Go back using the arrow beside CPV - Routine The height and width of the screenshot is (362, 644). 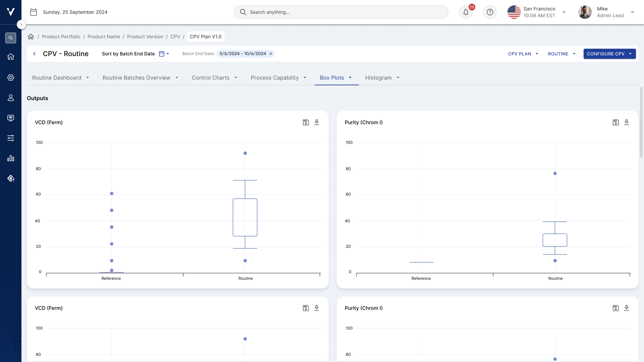[34, 54]
